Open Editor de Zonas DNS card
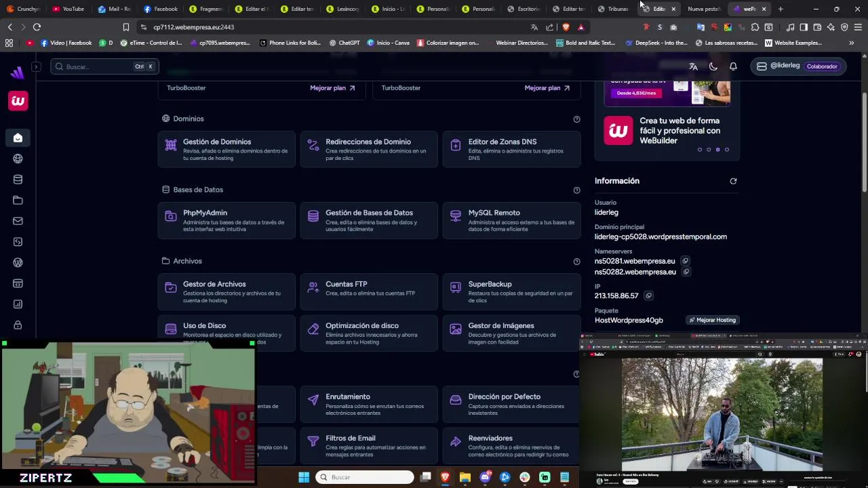This screenshot has height=488, width=868. click(x=512, y=149)
